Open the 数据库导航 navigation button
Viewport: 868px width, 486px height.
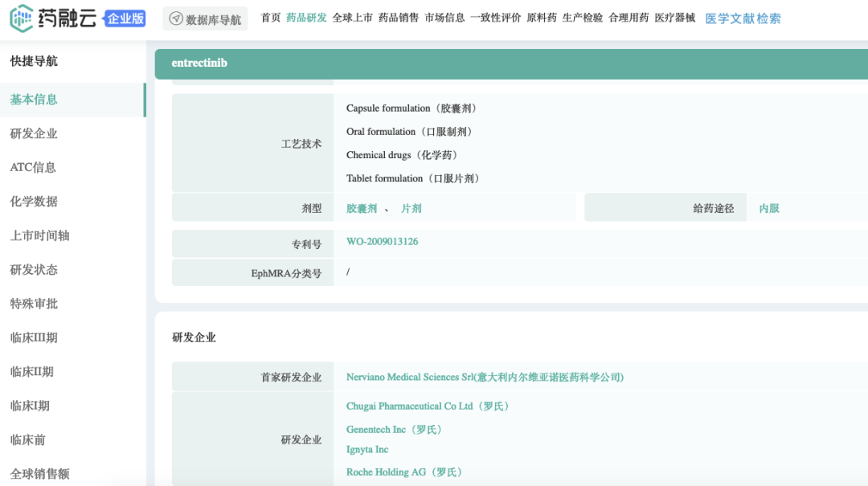pyautogui.click(x=205, y=19)
